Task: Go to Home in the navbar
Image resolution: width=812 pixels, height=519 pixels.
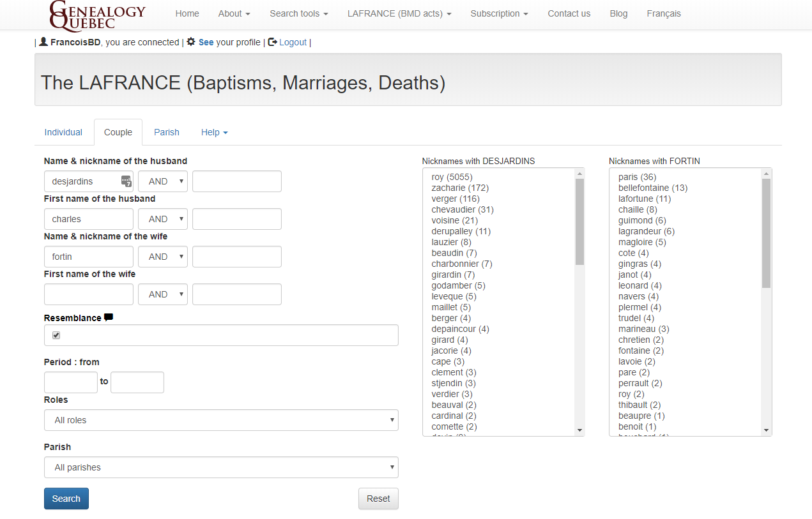Action: [x=187, y=13]
